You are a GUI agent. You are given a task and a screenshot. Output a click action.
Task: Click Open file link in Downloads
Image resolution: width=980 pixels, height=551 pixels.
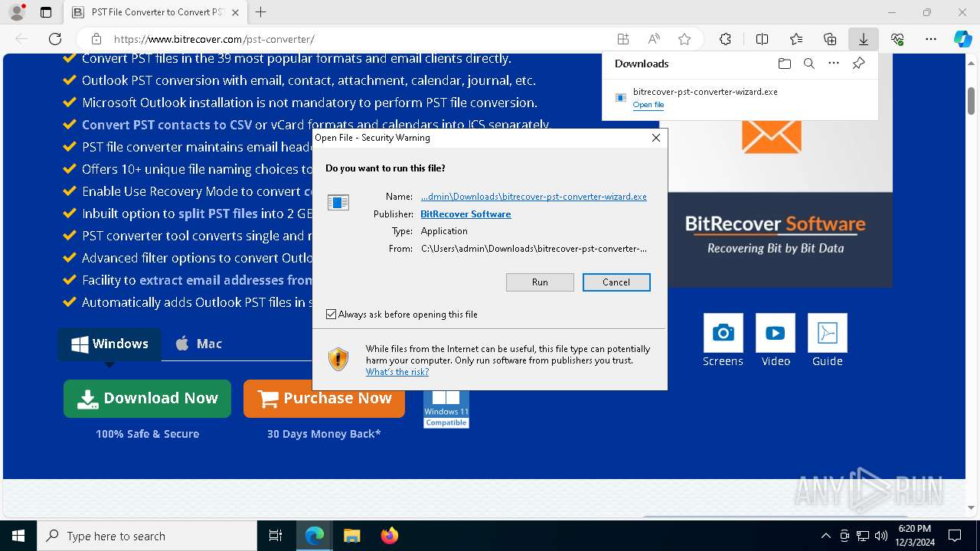(648, 105)
